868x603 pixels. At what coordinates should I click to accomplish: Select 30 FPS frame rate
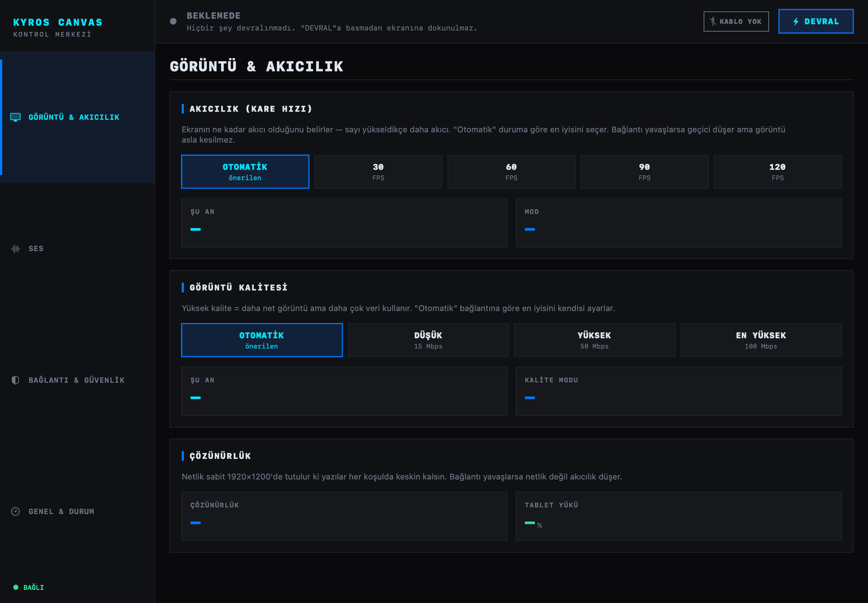coord(378,172)
